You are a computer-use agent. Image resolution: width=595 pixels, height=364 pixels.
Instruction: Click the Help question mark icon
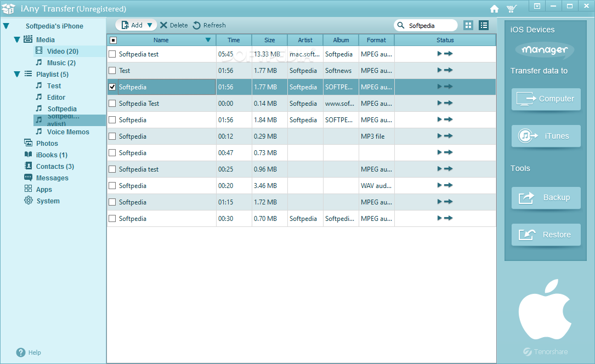tap(20, 352)
